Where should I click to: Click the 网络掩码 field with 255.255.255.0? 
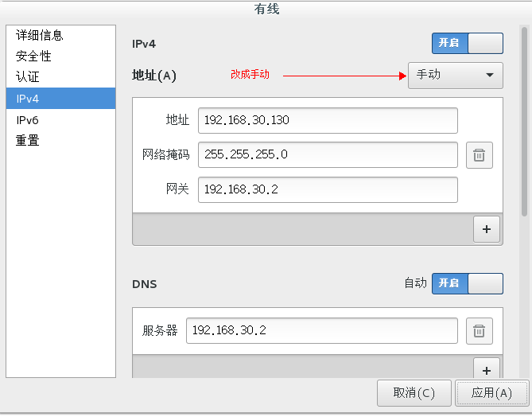(x=328, y=155)
